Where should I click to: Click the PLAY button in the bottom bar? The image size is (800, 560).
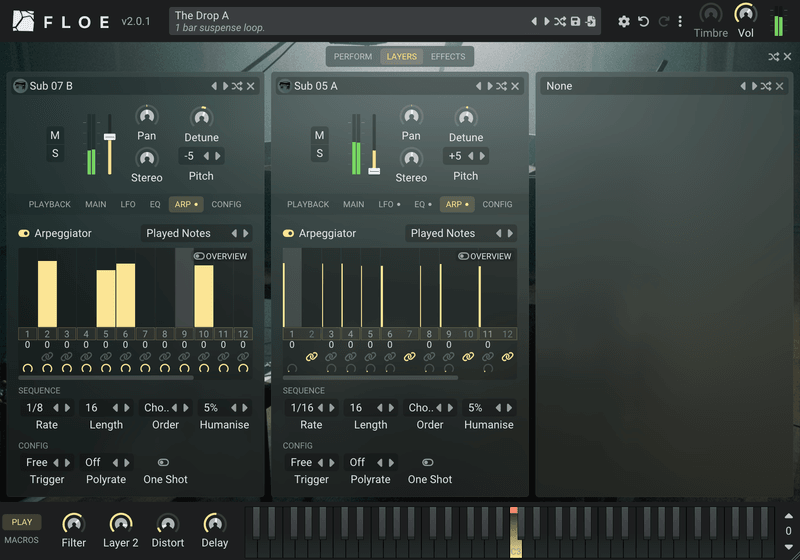point(22,522)
